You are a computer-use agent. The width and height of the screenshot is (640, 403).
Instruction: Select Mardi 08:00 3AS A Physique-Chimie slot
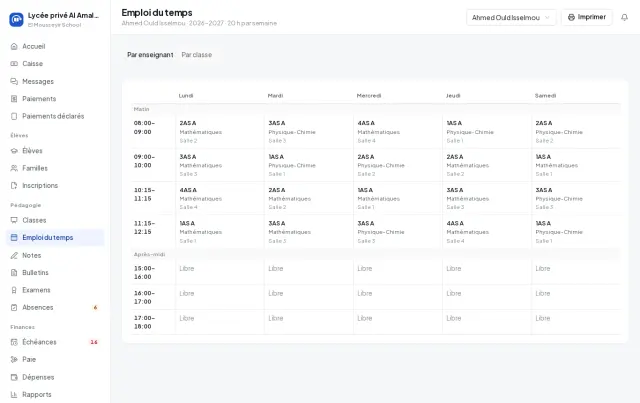coord(309,131)
